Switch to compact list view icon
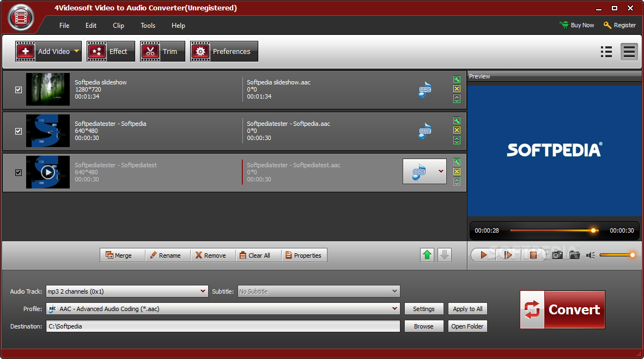The height and width of the screenshot is (359, 644). point(629,52)
